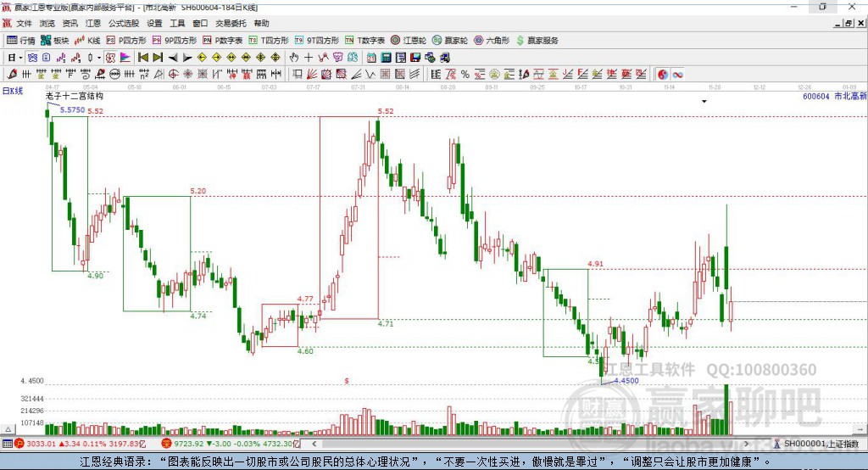Click the black left arrow navigation icon
The width and height of the screenshot is (868, 470).
point(173,57)
